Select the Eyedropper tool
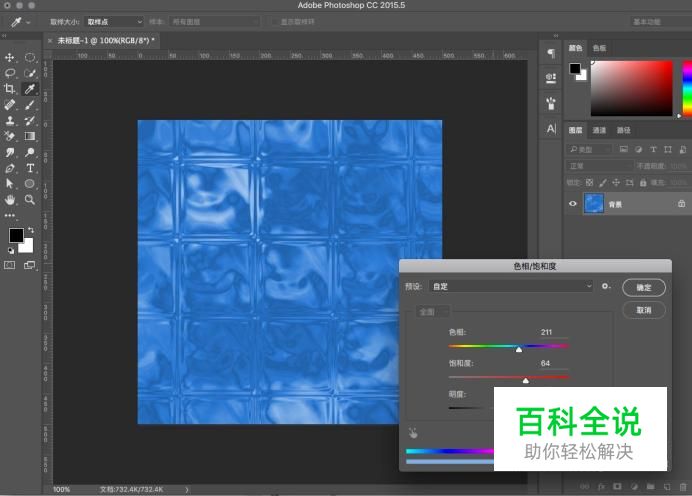The width and height of the screenshot is (692, 496). [x=30, y=89]
